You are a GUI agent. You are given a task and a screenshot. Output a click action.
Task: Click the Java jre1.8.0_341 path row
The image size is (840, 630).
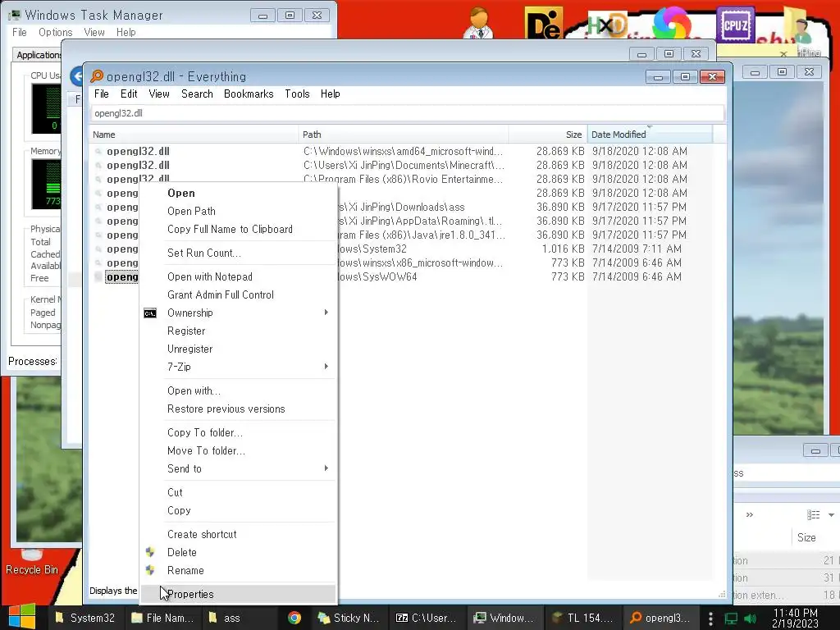(422, 235)
